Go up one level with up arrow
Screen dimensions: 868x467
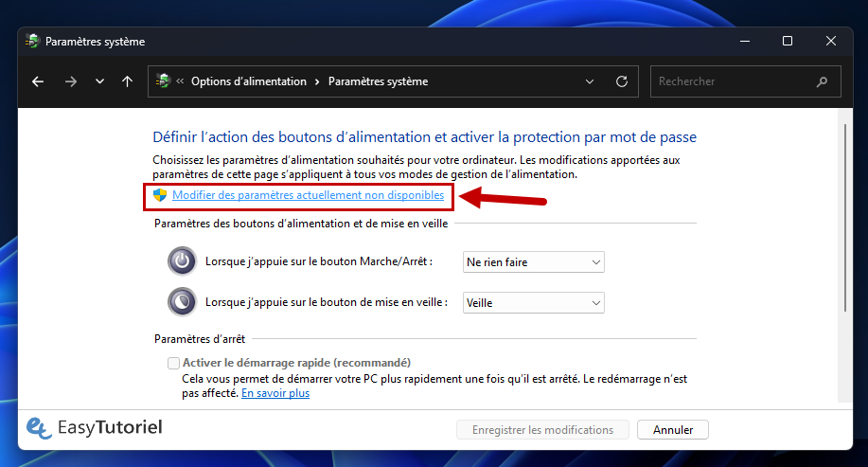coord(128,81)
